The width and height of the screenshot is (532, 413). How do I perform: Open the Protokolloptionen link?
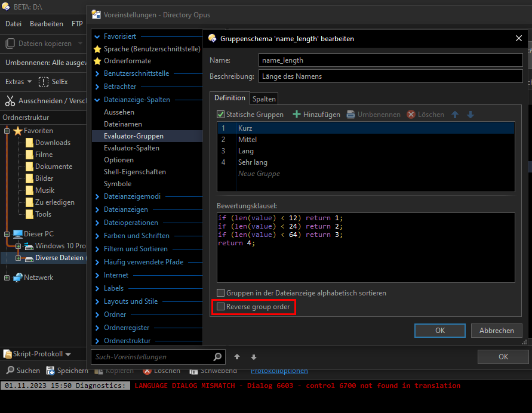click(x=279, y=371)
